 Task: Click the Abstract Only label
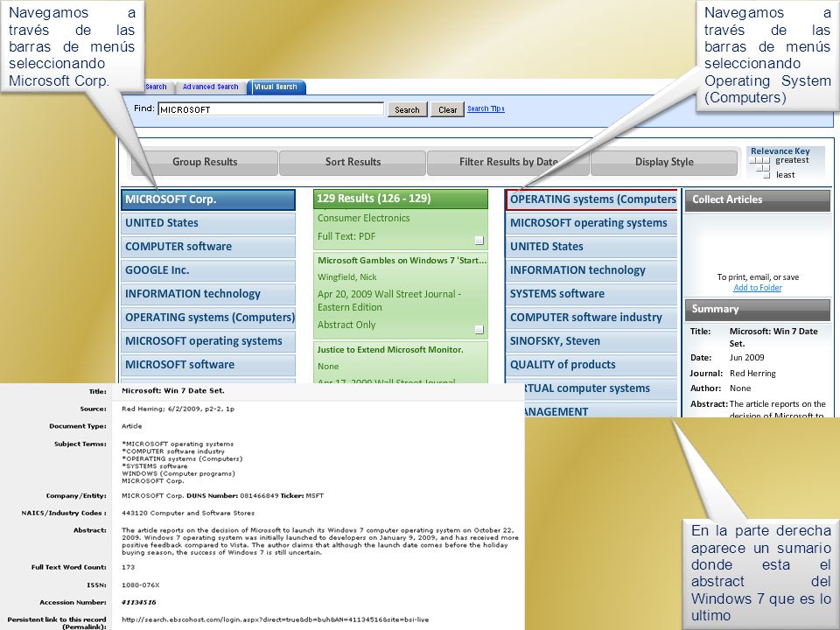[x=346, y=325]
